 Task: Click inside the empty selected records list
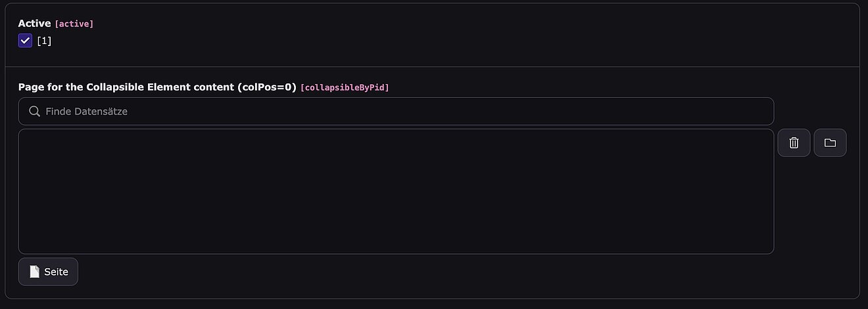[x=396, y=191]
